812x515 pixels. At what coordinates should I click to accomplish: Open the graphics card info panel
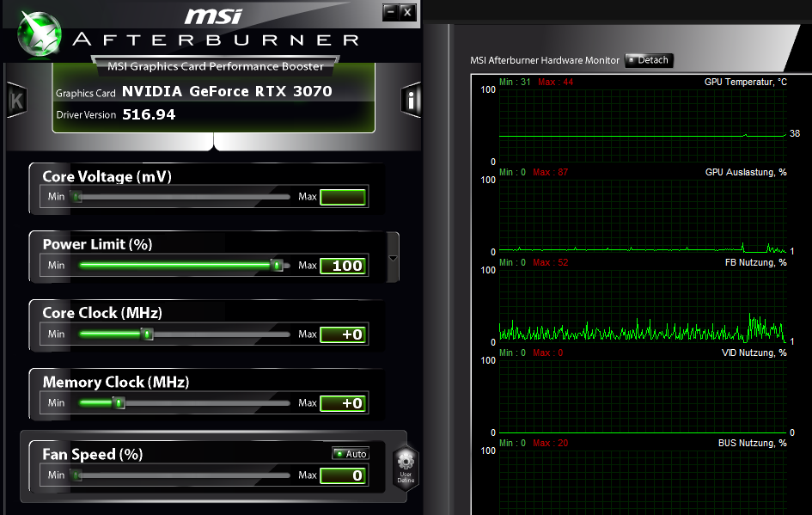412,100
